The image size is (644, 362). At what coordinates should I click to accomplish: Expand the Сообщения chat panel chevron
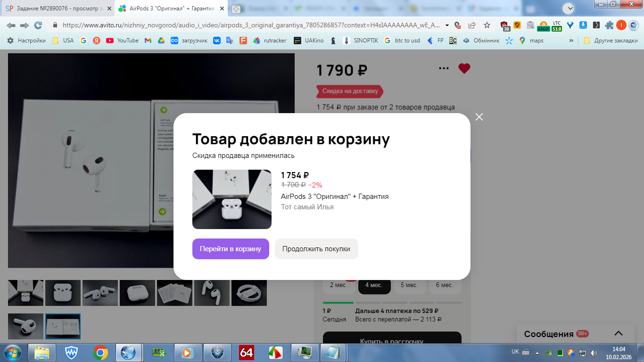coord(619,334)
